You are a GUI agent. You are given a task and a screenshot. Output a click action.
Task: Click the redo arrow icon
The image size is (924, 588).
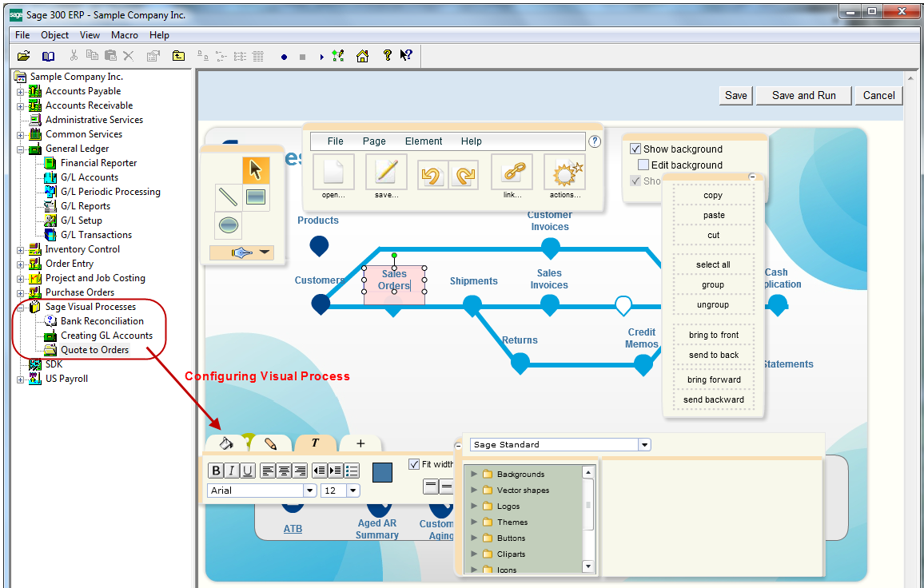(x=464, y=175)
